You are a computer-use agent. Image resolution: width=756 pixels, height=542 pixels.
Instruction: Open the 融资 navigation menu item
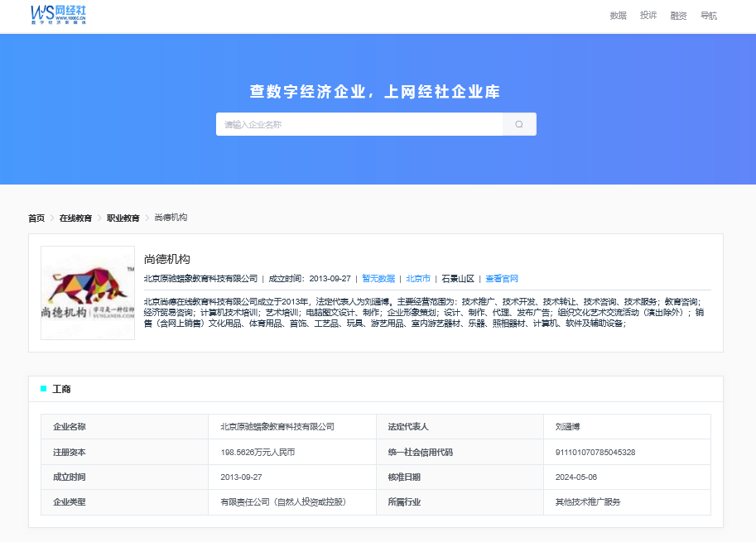[678, 16]
